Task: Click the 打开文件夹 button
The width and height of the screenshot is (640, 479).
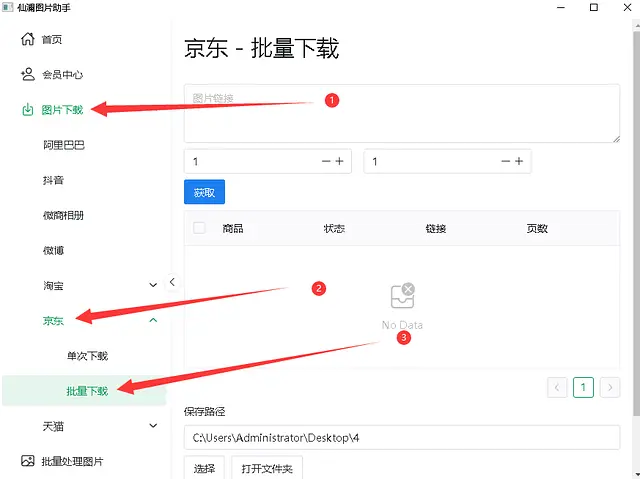Action: point(267,468)
